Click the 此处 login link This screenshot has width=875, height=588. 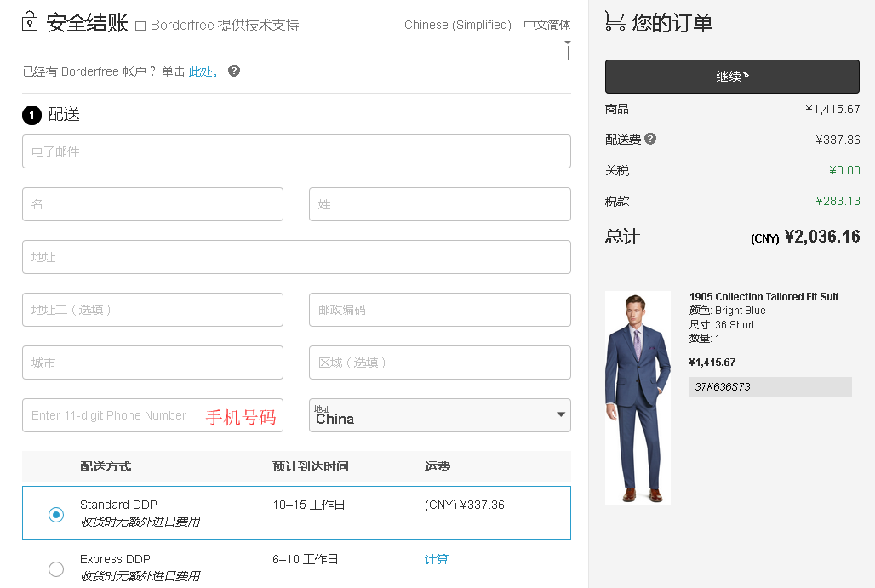200,71
